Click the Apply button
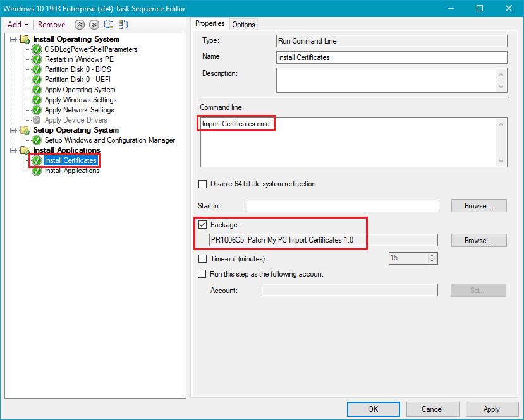This screenshot has width=524, height=420. 492,409
